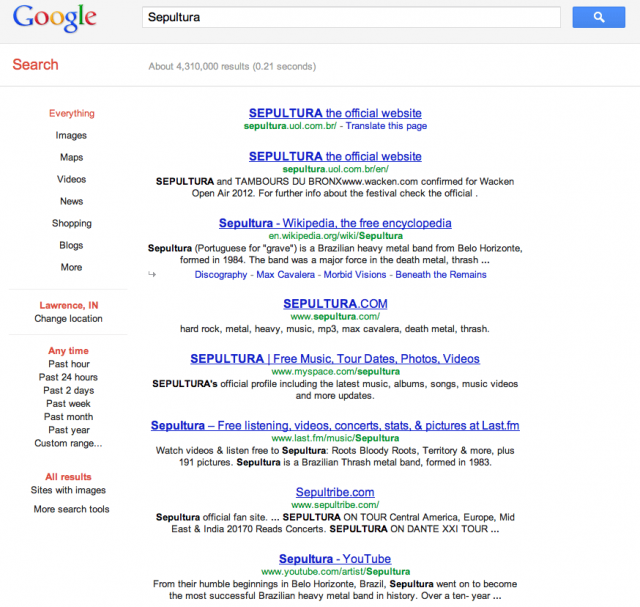The height and width of the screenshot is (607, 640).
Task: Open the Discography sitelink
Action: coord(221,275)
